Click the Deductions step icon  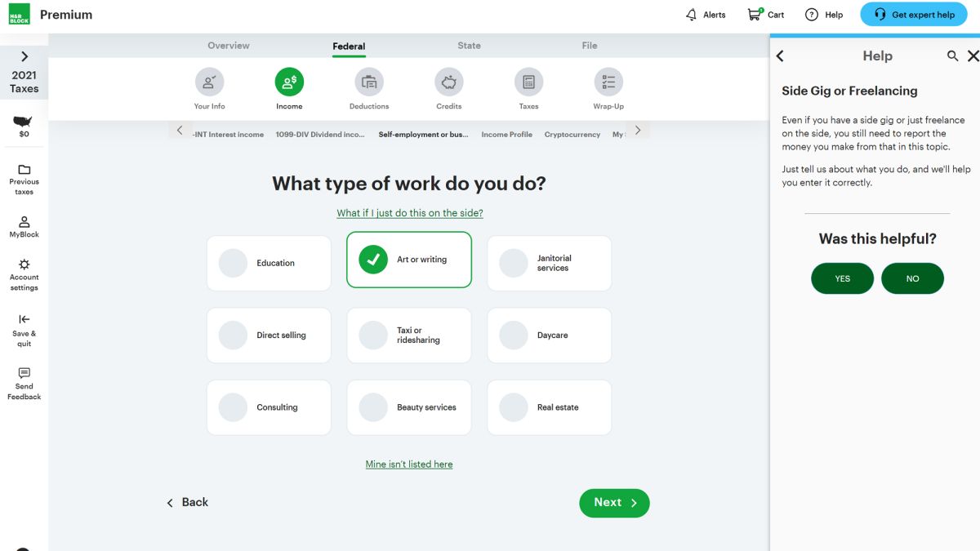click(369, 82)
